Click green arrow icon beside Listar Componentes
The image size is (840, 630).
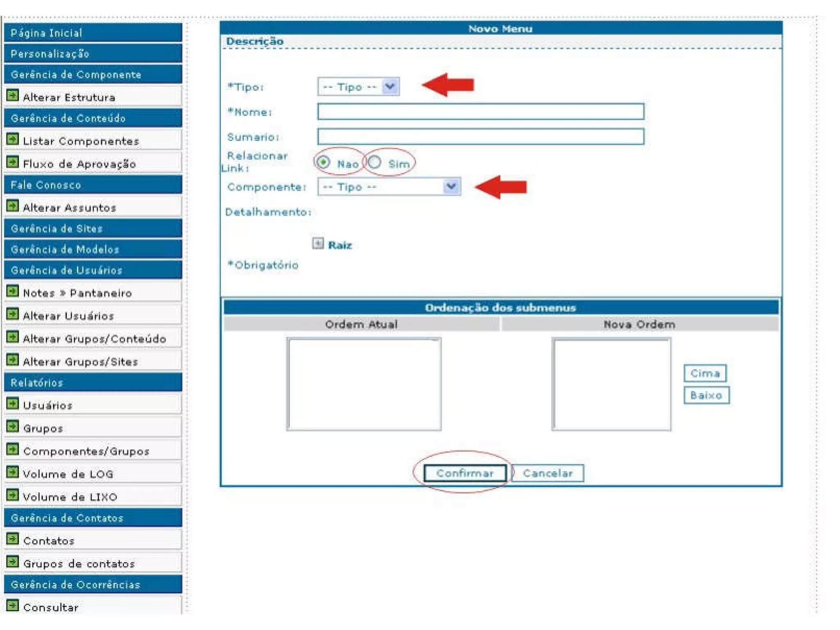point(13,139)
